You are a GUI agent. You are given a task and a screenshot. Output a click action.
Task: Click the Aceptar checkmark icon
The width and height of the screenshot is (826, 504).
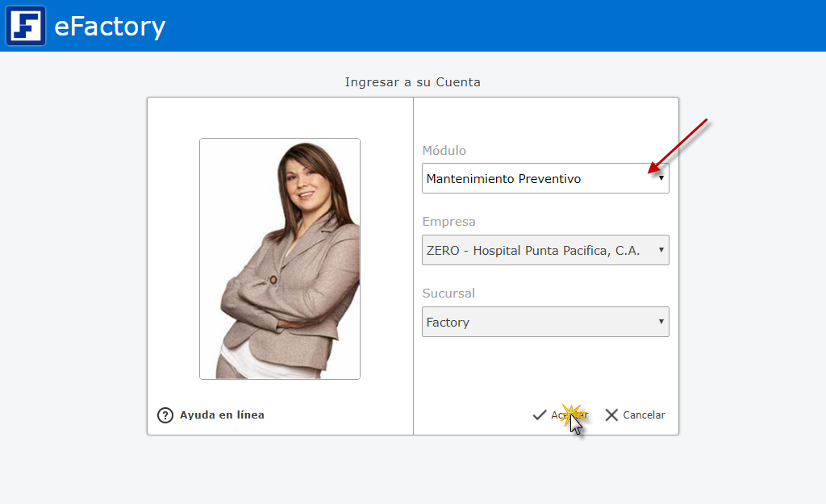(x=540, y=415)
